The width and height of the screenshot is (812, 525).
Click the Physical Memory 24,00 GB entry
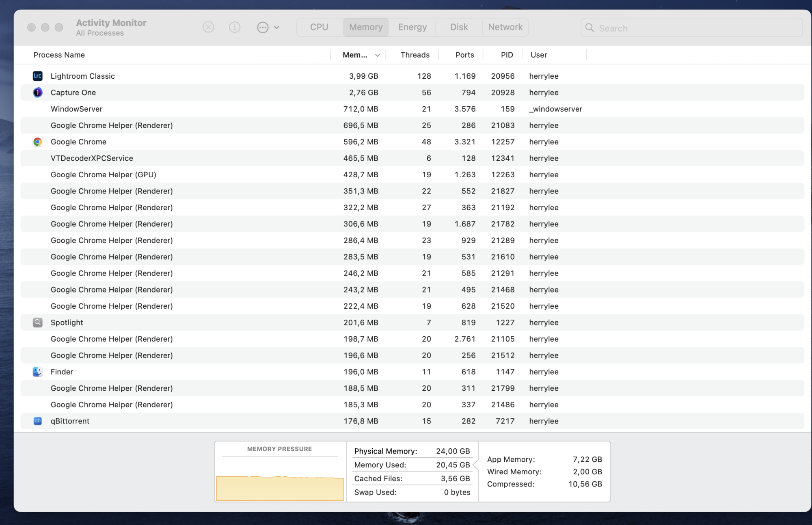pos(412,451)
